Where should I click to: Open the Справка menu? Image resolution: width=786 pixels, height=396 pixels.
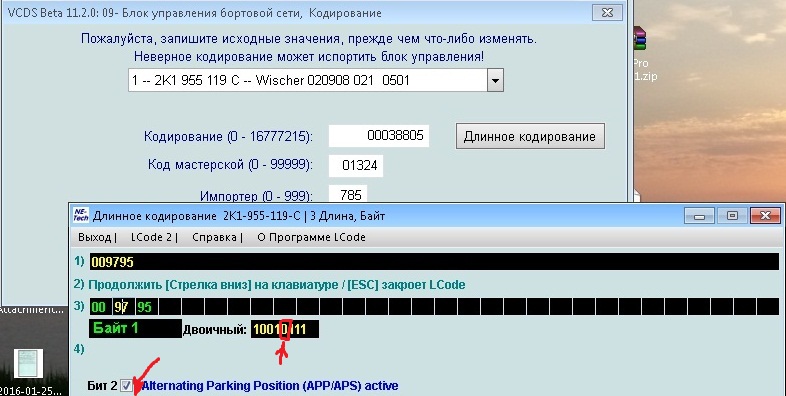tap(217, 237)
